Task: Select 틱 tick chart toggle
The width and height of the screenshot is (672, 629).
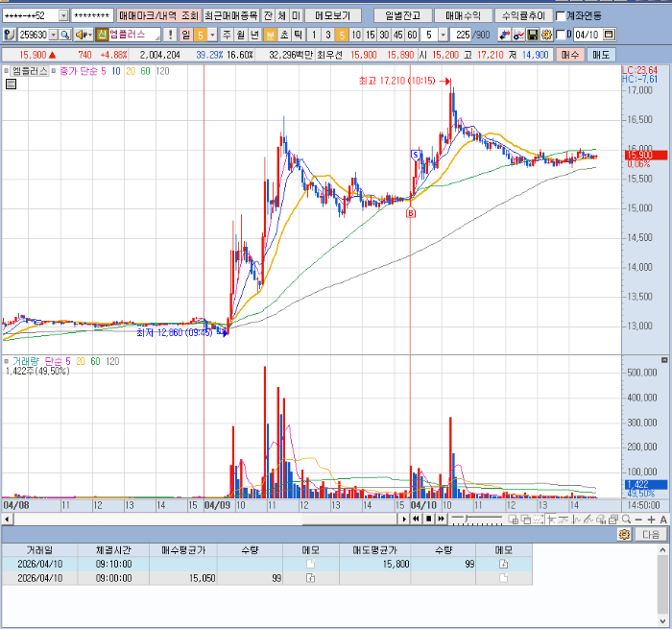Action: click(x=299, y=35)
